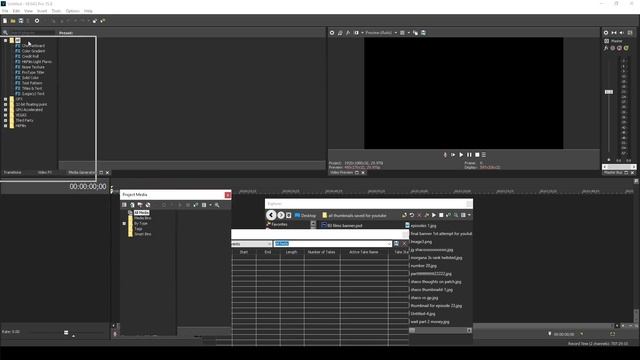Save the project using the toolbar disk icon
The image size is (640, 360).
[21, 20]
